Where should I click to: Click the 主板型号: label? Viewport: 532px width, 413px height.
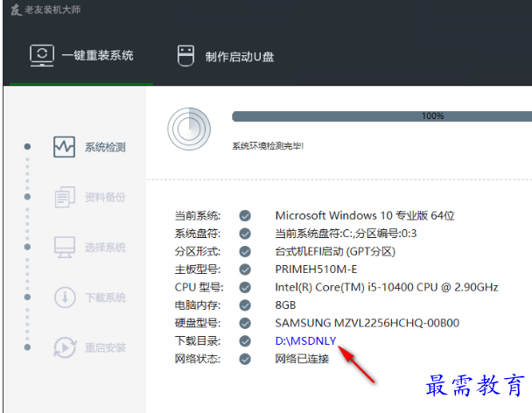tap(198, 269)
